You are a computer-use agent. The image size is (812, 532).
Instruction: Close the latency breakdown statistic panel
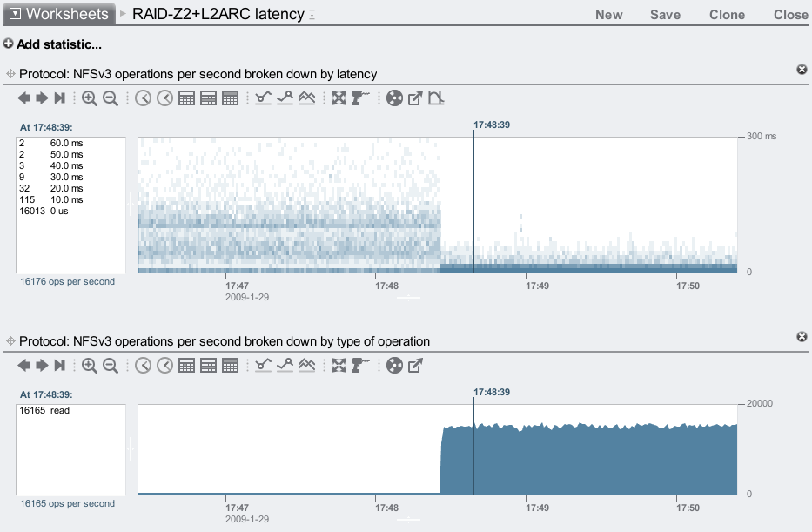pos(802,70)
